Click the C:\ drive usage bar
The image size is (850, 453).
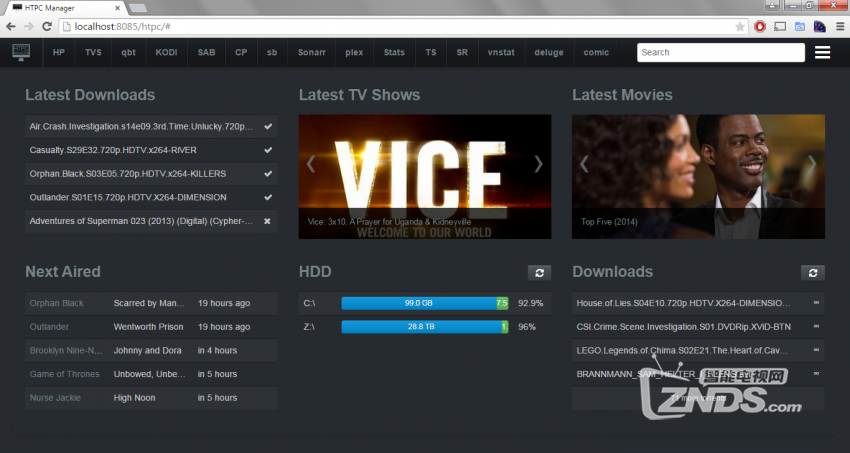424,303
